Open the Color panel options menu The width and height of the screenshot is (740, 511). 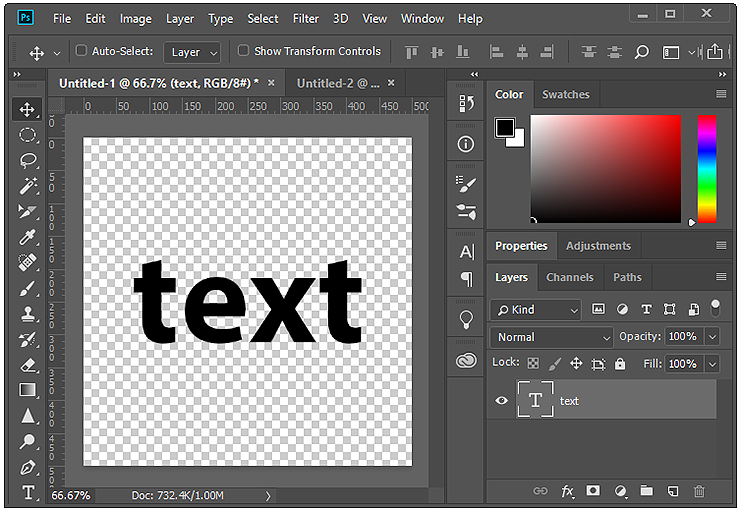pyautogui.click(x=721, y=94)
